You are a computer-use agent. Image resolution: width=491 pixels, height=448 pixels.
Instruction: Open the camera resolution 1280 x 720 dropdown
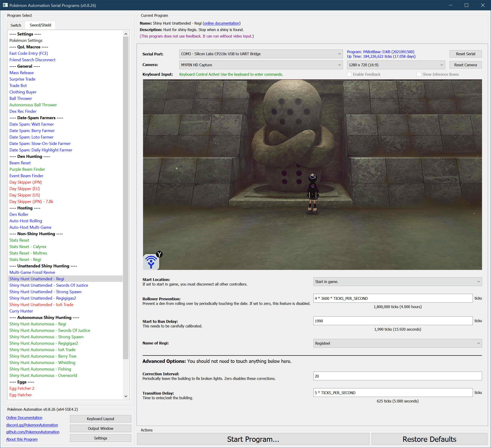click(x=395, y=65)
